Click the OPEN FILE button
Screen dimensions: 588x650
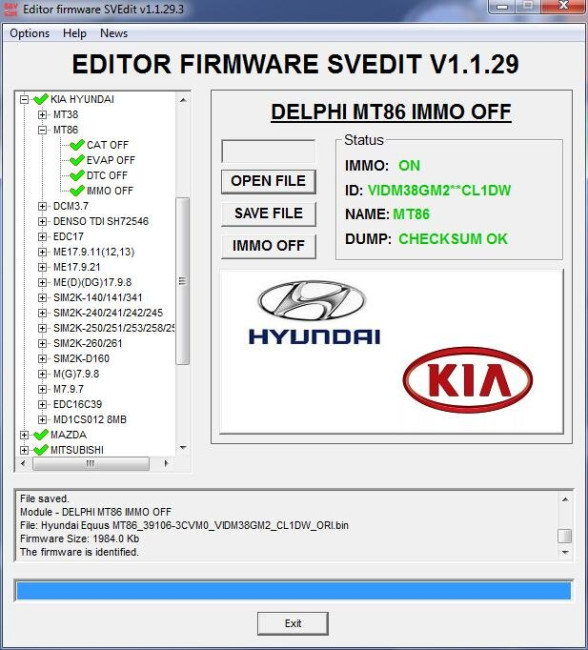point(268,181)
